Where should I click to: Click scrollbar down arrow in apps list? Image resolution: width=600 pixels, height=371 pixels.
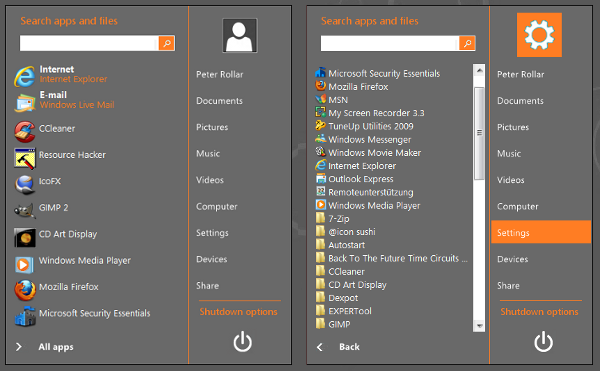479,326
